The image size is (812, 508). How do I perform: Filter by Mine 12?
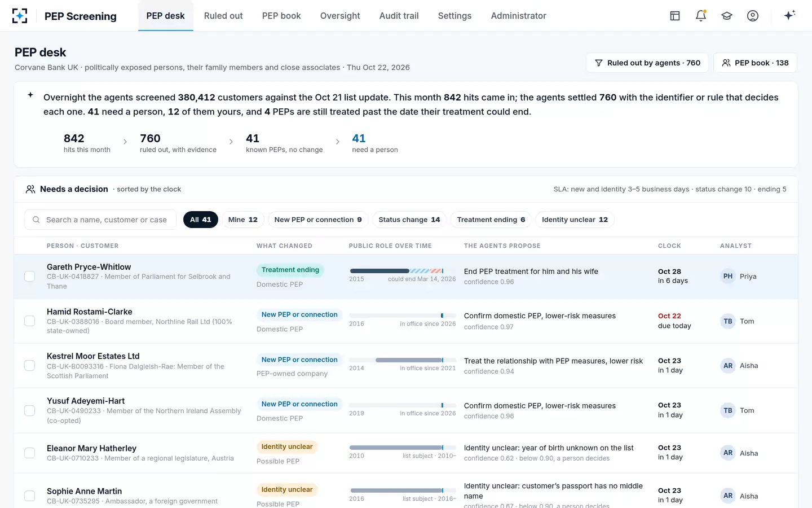coord(243,220)
